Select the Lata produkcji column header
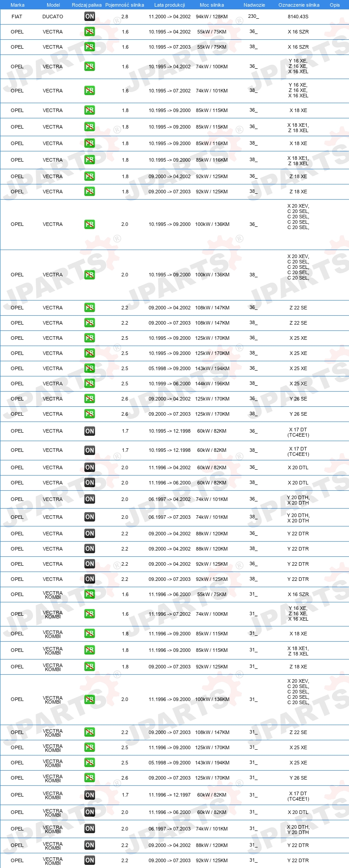 tap(170, 5)
